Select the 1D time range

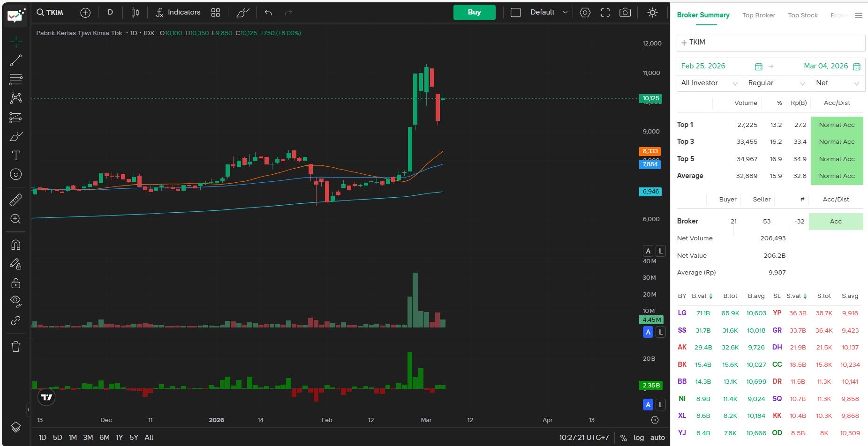[x=42, y=438]
